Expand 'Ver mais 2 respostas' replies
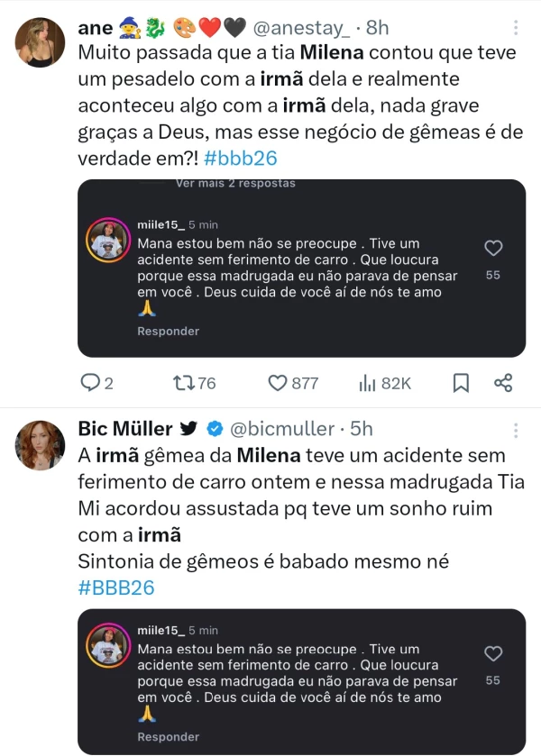This screenshot has height=756, width=541. click(235, 183)
